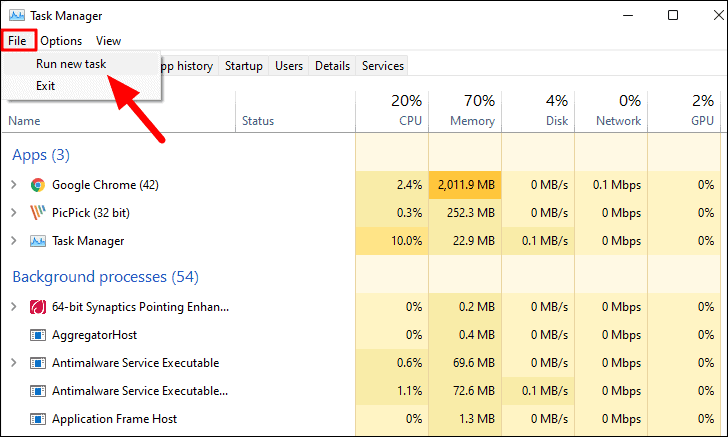The image size is (728, 437).
Task: Click the Application Frame Host icon
Action: (38, 419)
